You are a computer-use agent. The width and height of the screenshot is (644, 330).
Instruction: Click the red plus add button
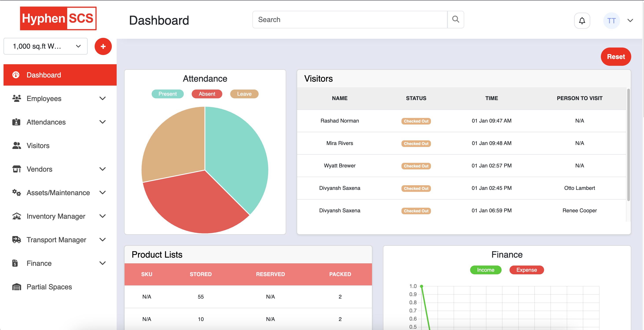[103, 46]
